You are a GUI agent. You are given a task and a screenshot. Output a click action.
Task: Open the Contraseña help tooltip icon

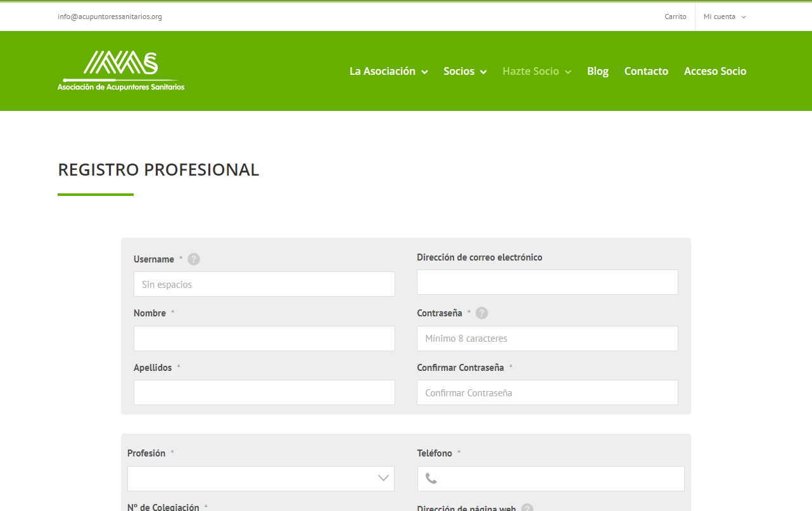[481, 313]
